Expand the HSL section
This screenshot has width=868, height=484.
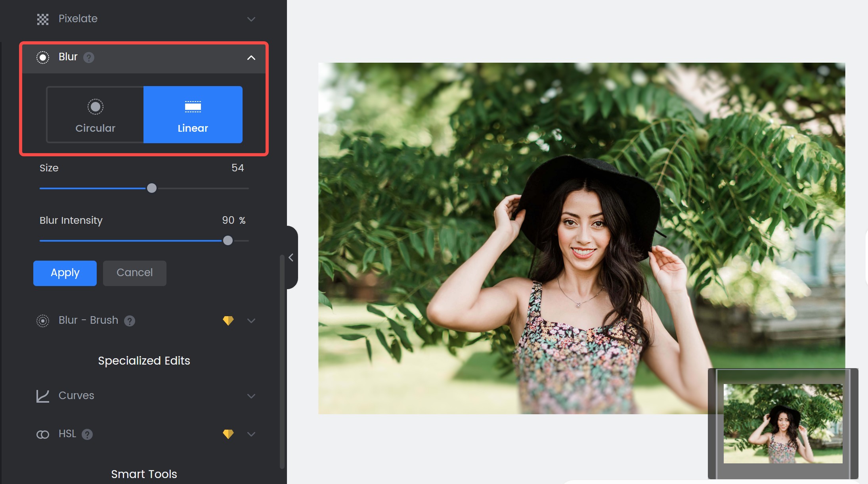tap(251, 434)
